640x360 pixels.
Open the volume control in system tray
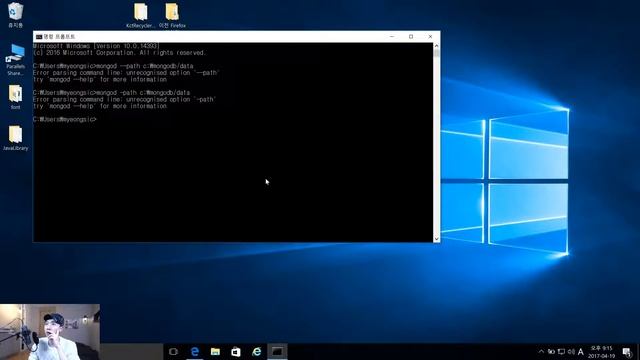(571, 351)
